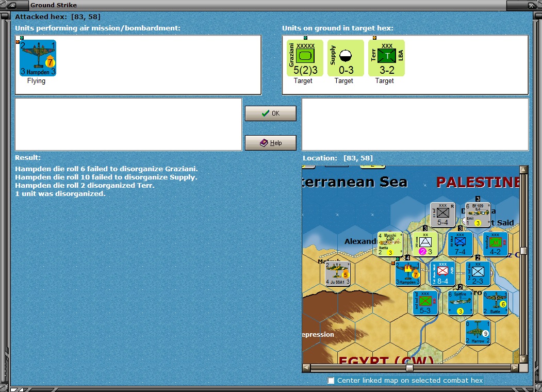Click the Spitfire fighter counter on the map
Screen dimensions: 542x392
pos(460,303)
